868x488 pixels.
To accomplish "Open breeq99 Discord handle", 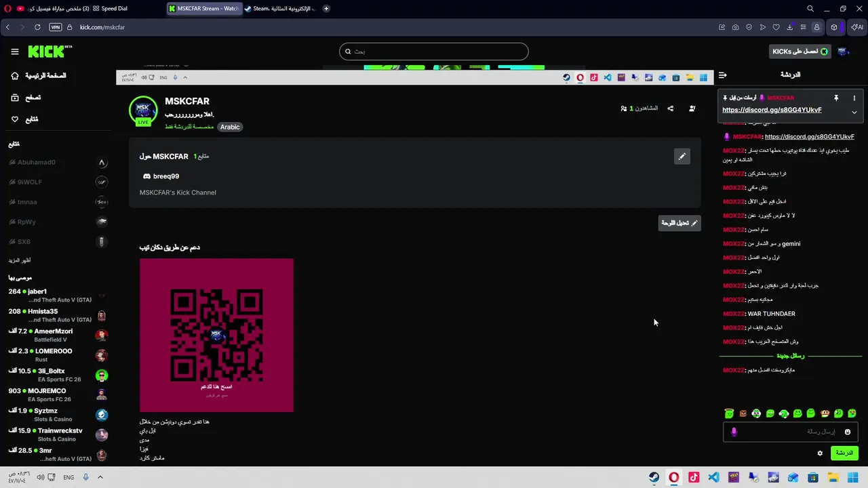I will [x=161, y=176].
